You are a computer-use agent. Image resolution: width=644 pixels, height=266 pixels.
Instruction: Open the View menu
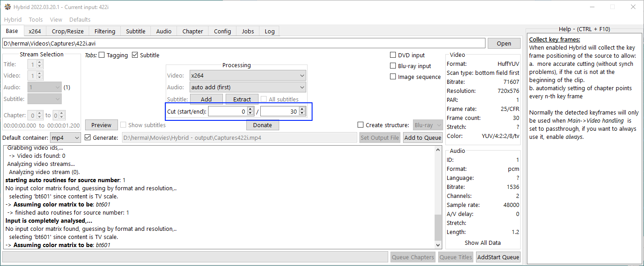(56, 19)
